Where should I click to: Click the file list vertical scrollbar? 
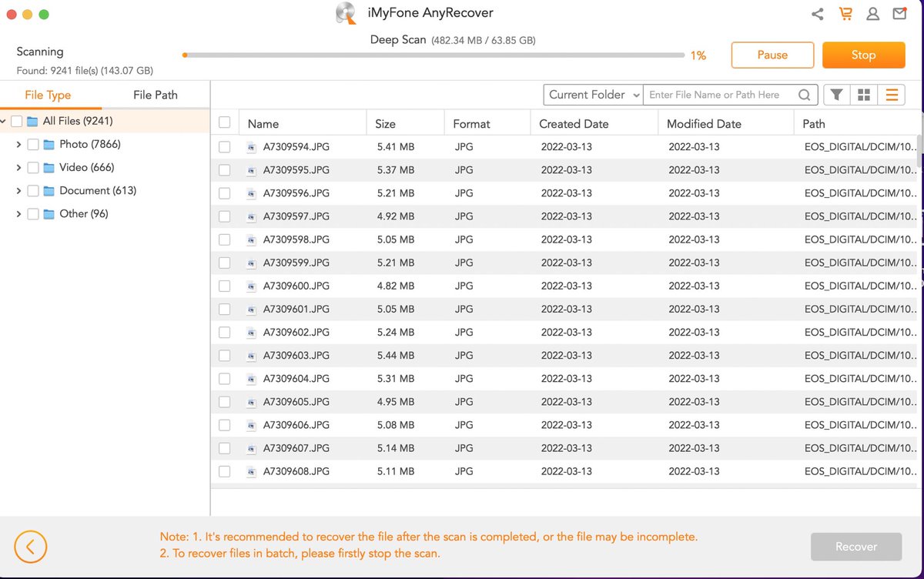point(919,151)
